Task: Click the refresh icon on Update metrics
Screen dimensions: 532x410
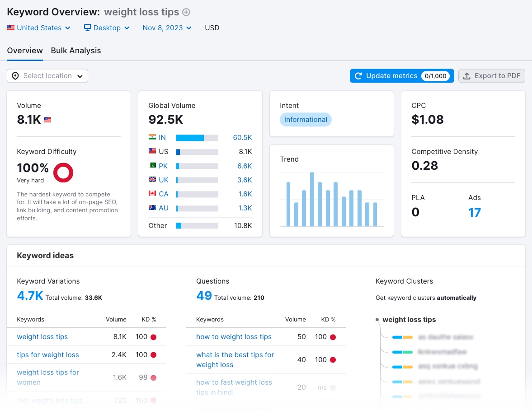Action: (358, 75)
